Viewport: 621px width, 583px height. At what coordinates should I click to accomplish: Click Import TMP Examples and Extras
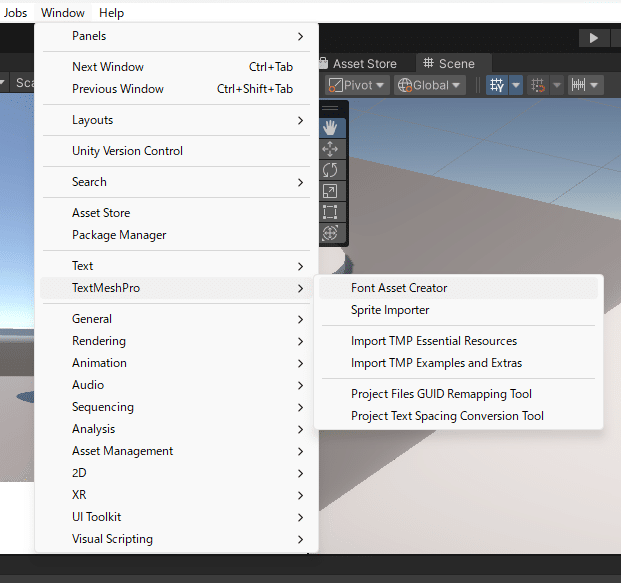coord(458,363)
